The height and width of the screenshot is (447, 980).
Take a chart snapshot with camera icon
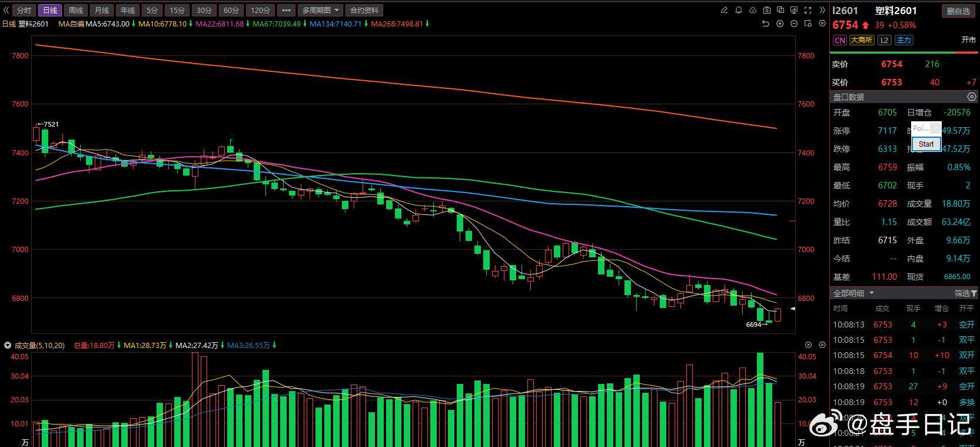tap(767, 10)
